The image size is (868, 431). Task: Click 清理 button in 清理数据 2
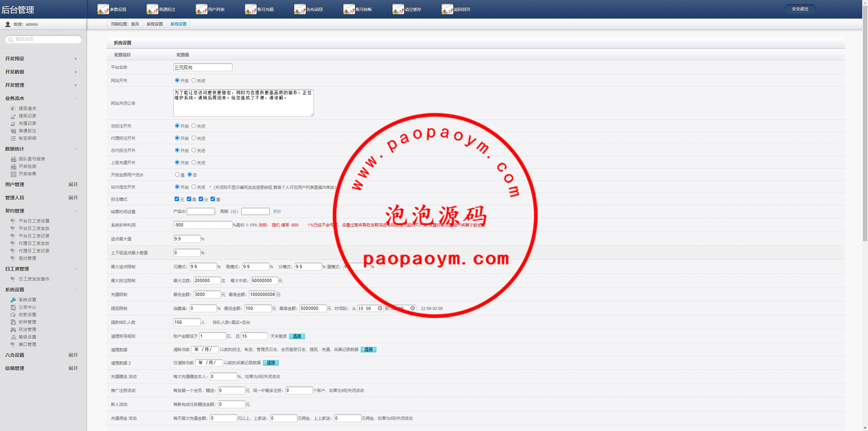271,363
